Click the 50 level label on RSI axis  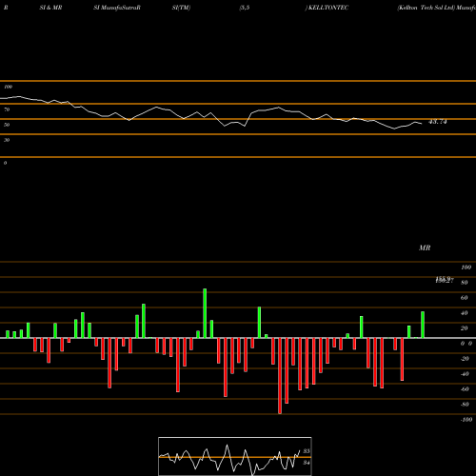point(7,125)
